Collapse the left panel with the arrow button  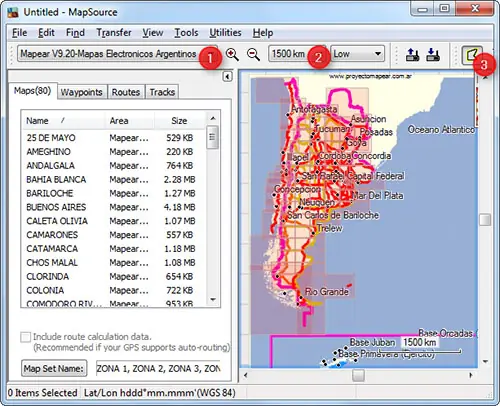click(227, 77)
